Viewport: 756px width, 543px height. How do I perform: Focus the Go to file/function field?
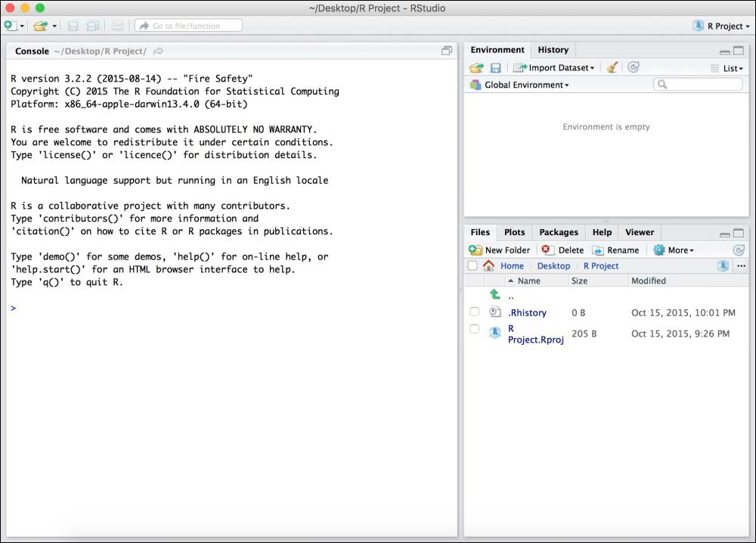click(x=188, y=26)
